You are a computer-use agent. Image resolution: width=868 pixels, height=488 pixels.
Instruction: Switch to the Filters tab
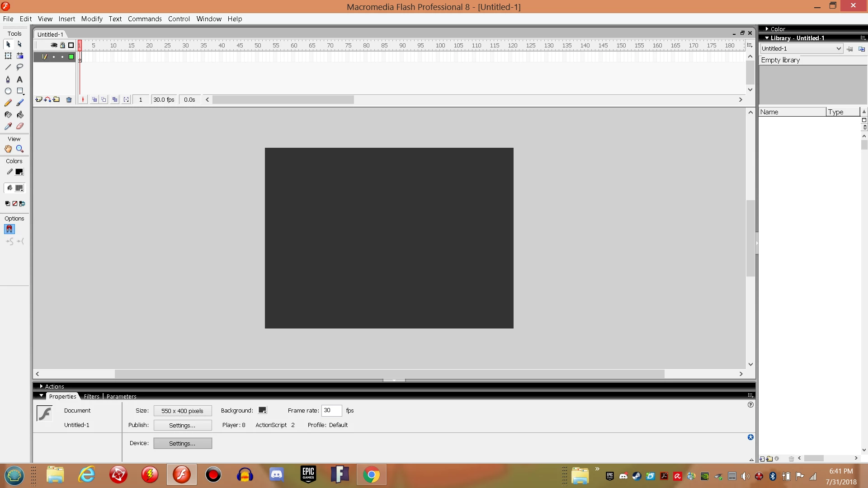(x=91, y=396)
